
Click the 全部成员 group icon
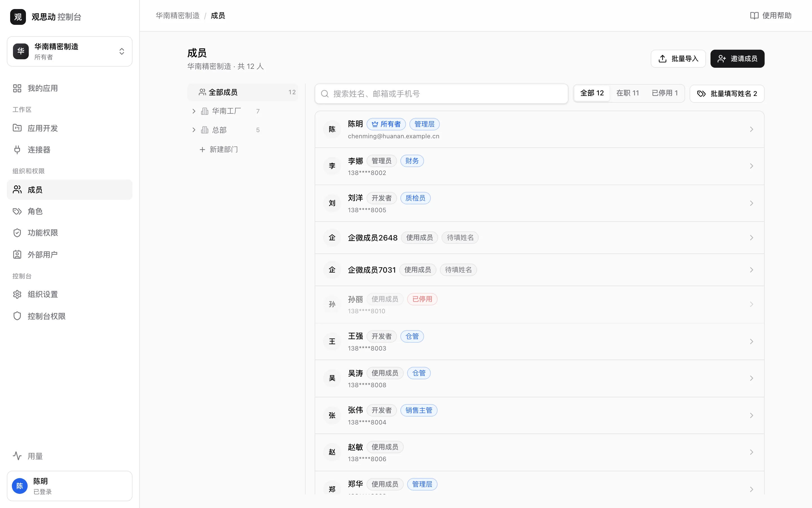[202, 92]
